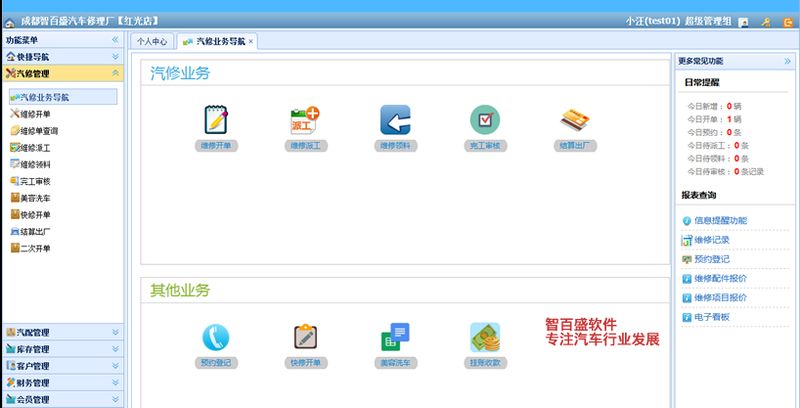This screenshot has height=408, width=800.
Task: Open the 快修开单 clipboard icon
Action: tap(306, 337)
